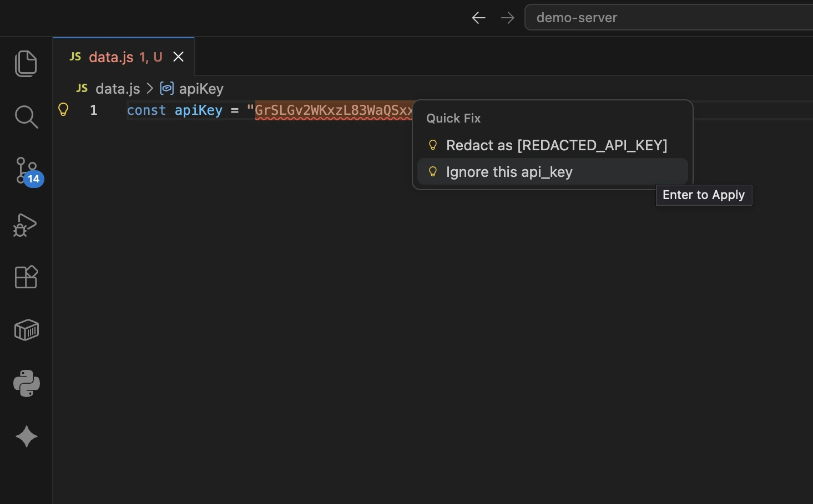Select Ignore this api_key quick fix
The image size is (813, 504).
pyautogui.click(x=509, y=172)
